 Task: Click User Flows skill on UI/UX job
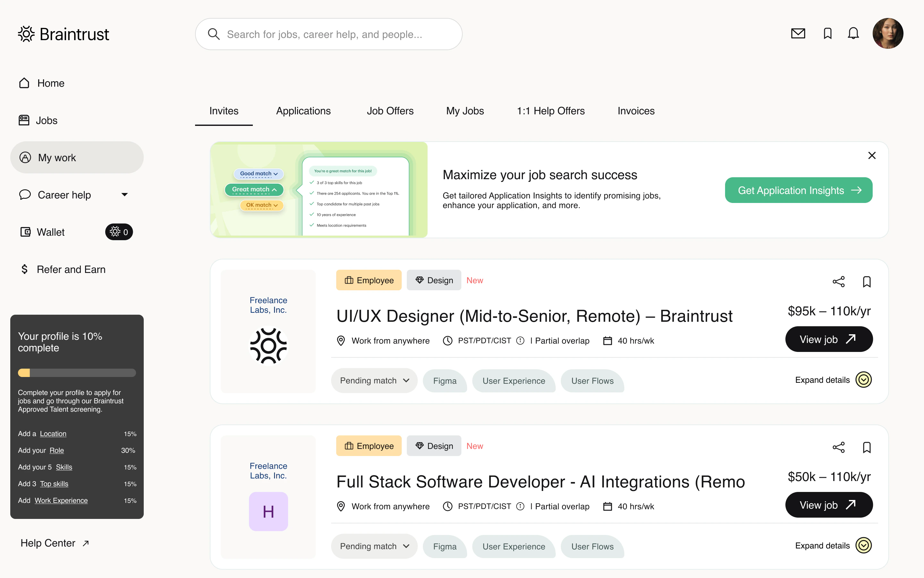click(x=592, y=381)
